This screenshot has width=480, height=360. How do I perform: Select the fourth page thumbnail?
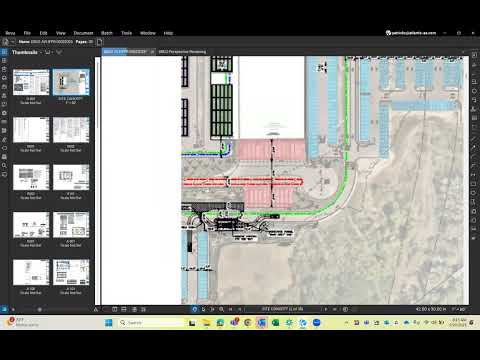[71, 130]
